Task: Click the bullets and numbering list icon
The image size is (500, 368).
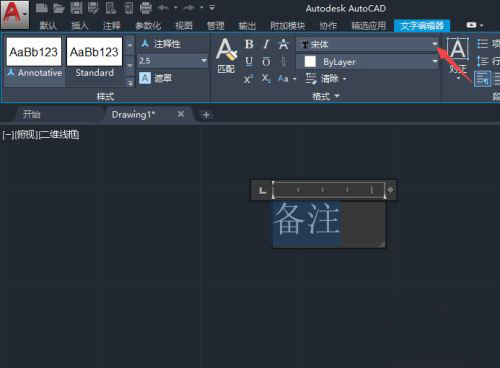Action: [483, 44]
